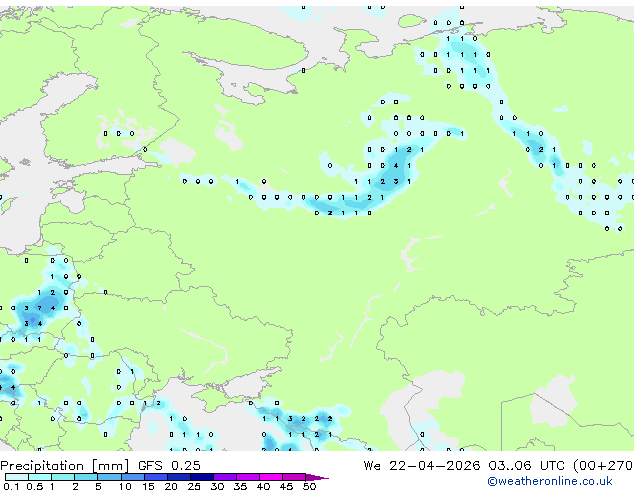Click the 40–45 mm magenta legend swatch

tap(271, 477)
